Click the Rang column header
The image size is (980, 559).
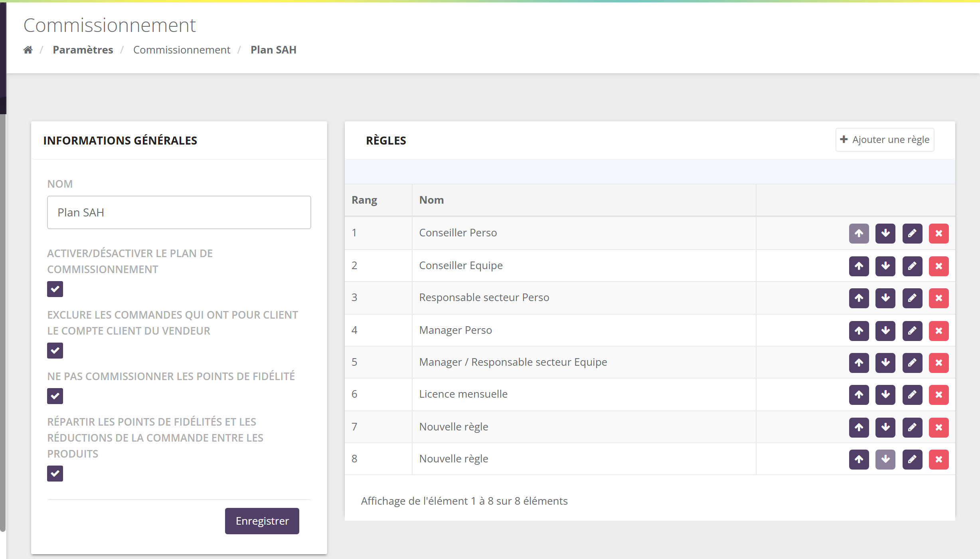tap(378, 200)
